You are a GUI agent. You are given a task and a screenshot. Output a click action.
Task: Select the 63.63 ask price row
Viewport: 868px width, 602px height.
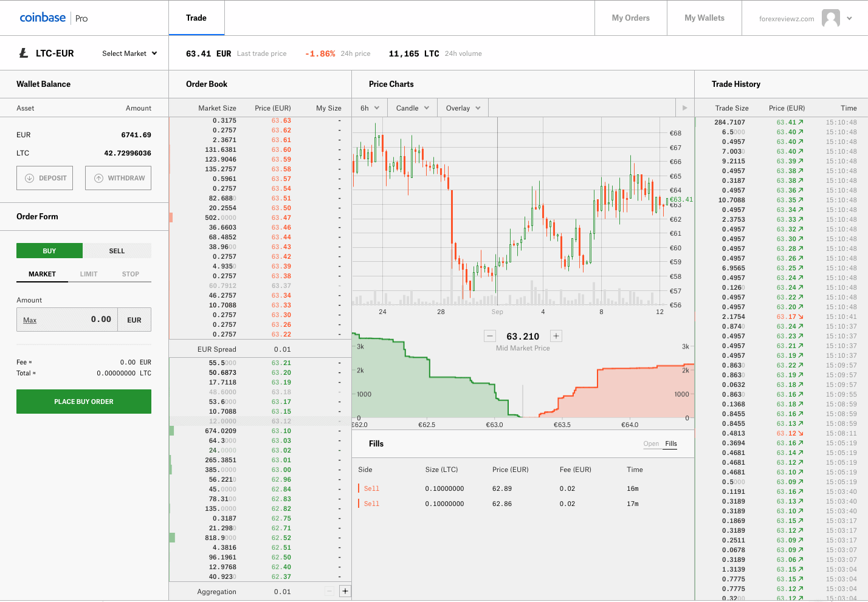click(260, 121)
